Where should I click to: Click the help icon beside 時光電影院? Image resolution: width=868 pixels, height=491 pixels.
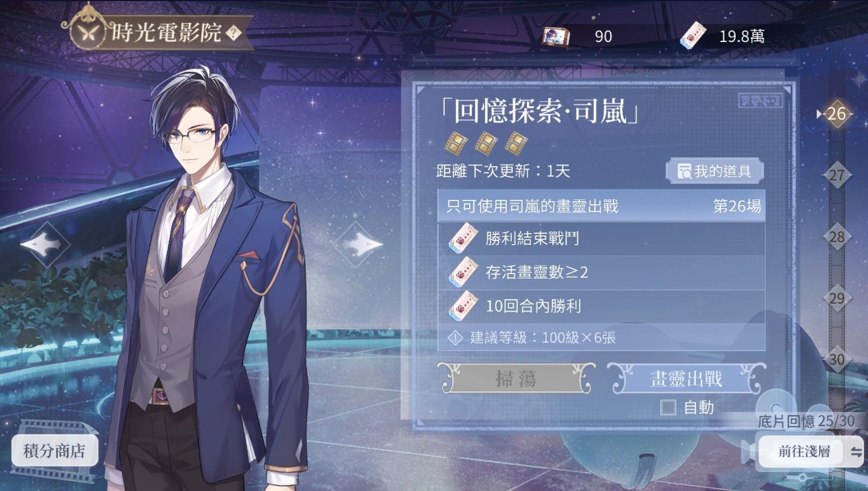[233, 33]
